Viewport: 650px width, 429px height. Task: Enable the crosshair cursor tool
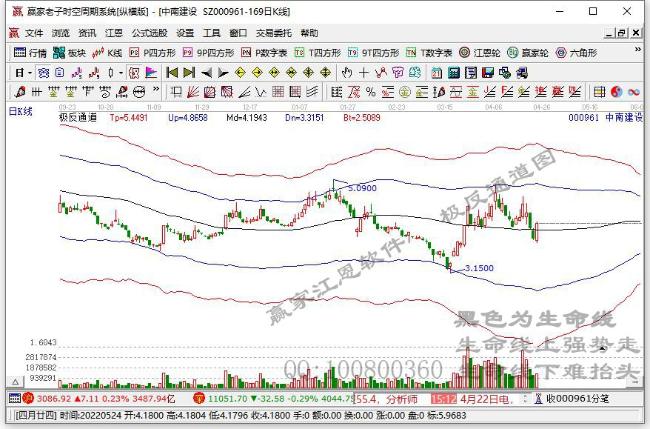click(364, 73)
